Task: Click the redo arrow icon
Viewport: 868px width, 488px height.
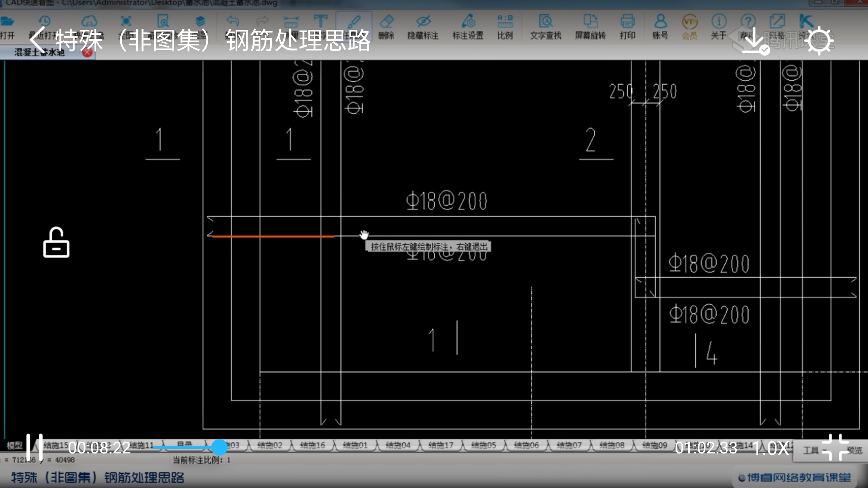Action: [262, 21]
